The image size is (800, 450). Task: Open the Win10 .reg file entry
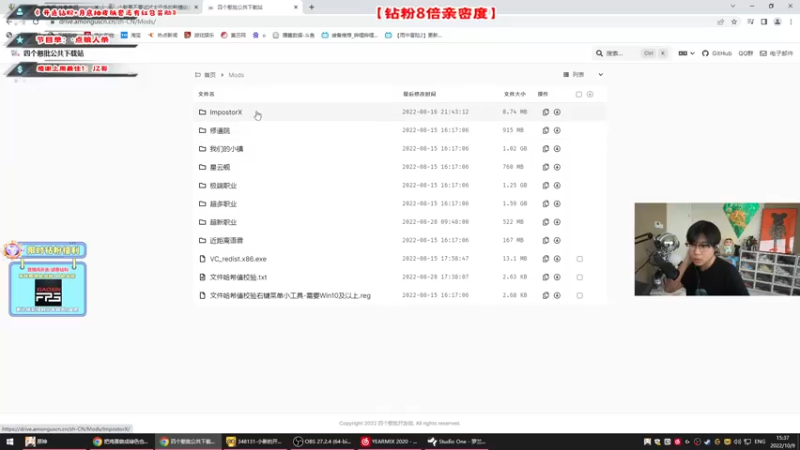[290, 295]
